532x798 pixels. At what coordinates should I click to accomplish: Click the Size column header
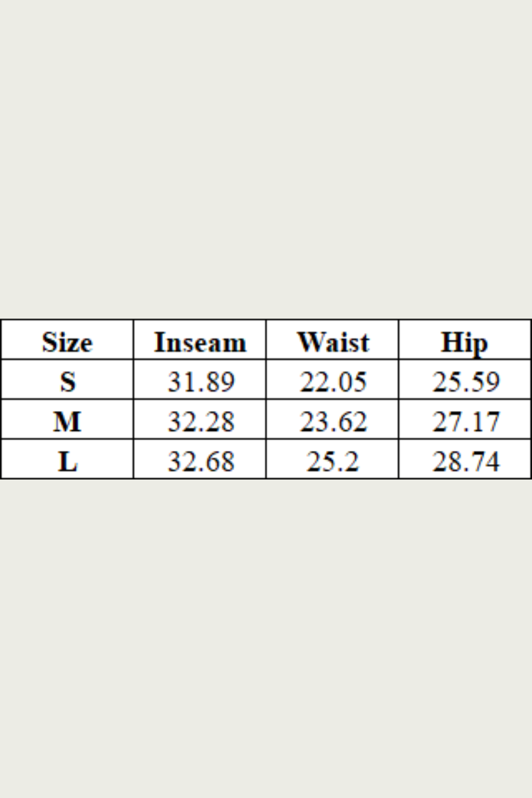[67, 342]
